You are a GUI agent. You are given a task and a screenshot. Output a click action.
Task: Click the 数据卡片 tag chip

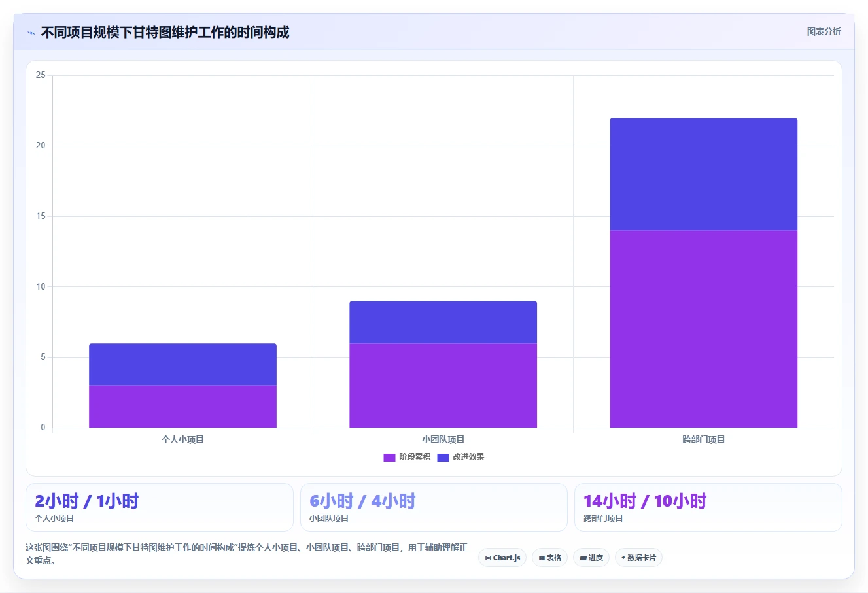638,558
